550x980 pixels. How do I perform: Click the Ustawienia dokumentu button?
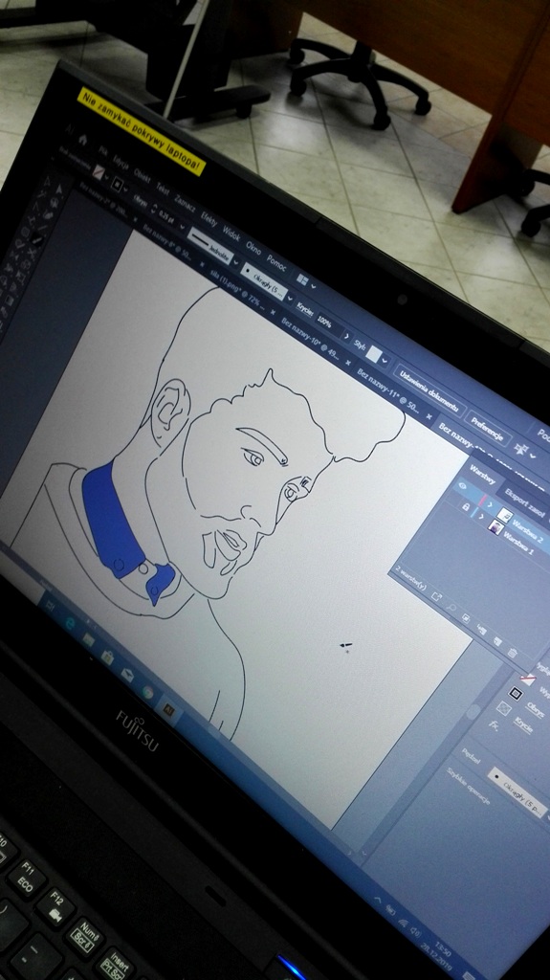click(x=429, y=391)
